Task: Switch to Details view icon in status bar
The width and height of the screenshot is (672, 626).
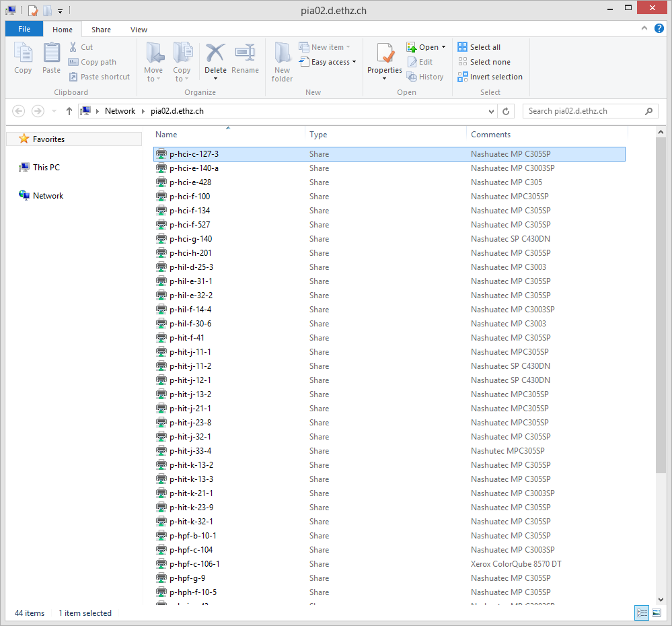Action: coord(642,613)
